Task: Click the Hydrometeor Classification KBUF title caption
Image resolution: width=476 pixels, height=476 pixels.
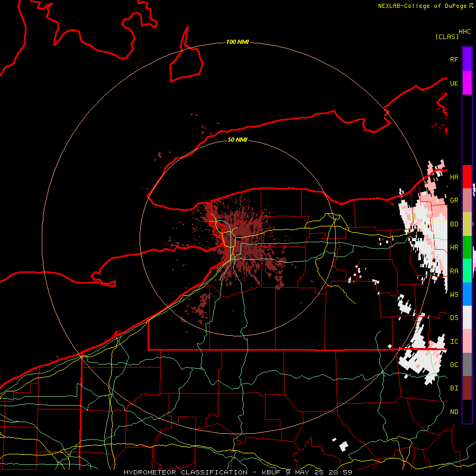Action: pos(238,472)
